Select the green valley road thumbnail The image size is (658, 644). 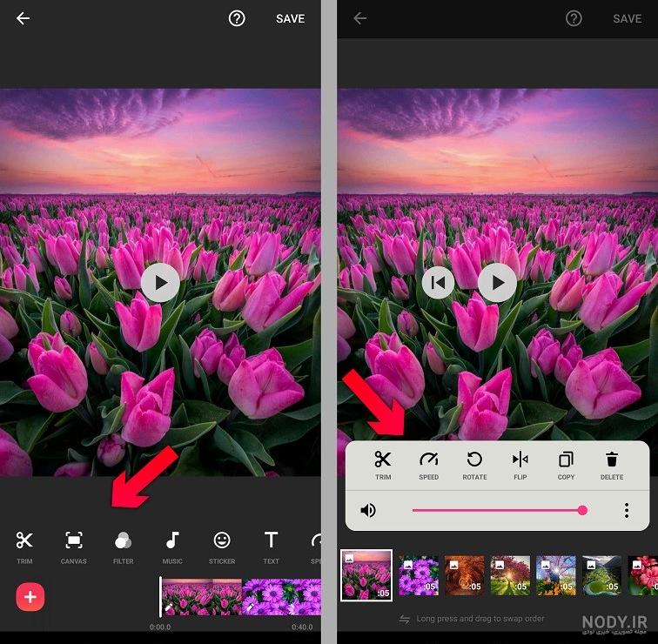pos(601,575)
